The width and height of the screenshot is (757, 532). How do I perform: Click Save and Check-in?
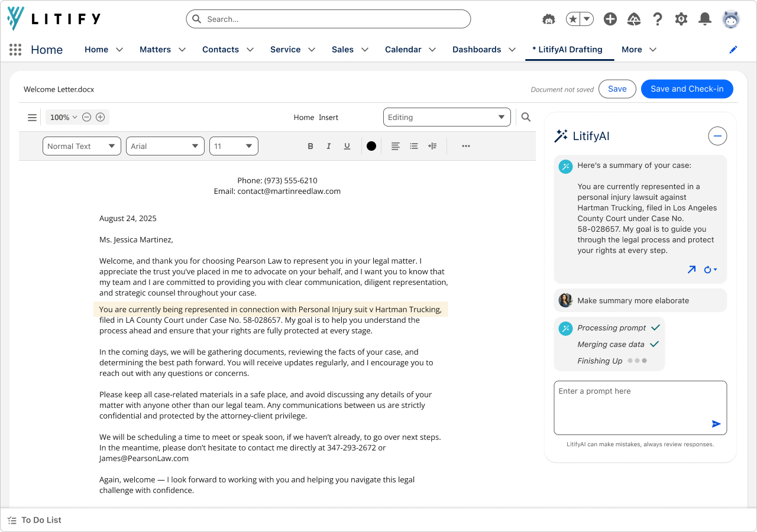687,89
